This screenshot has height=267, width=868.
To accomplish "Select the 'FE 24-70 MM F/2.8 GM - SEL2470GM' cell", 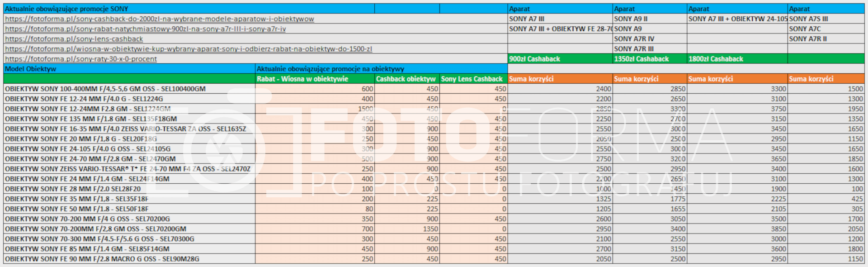I will [129, 159].
